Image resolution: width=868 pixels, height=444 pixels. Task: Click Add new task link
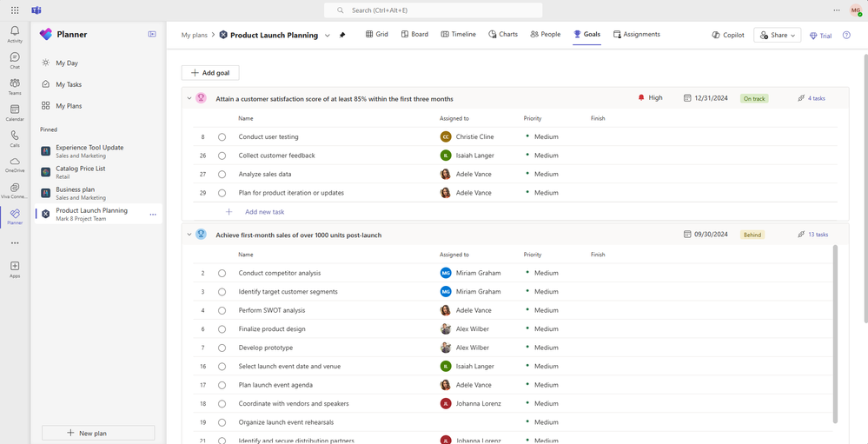[265, 211]
